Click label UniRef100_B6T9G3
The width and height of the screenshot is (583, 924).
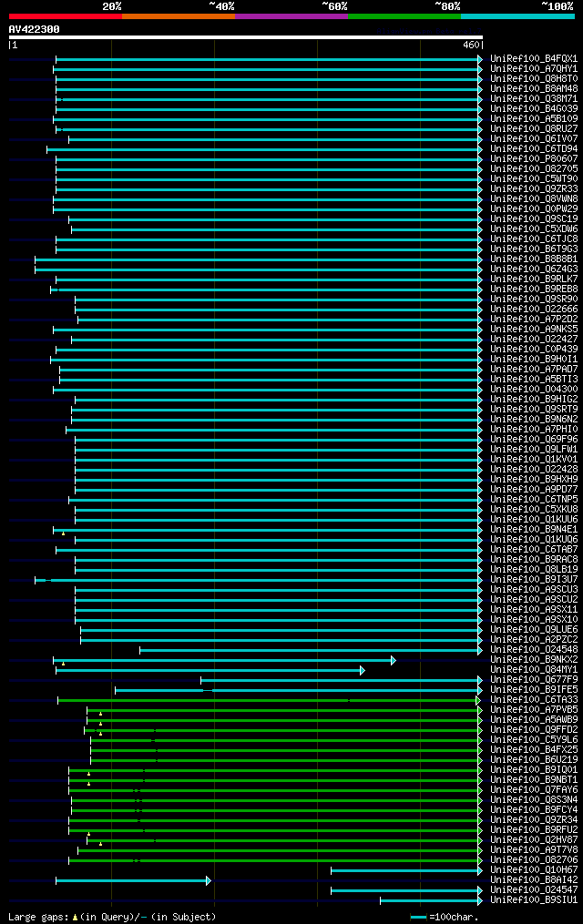[x=534, y=249]
